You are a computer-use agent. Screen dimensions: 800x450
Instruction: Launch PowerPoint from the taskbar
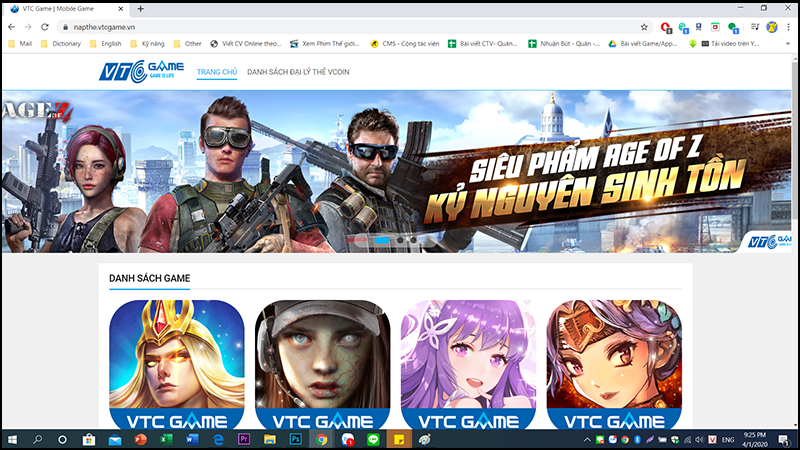coord(140,439)
